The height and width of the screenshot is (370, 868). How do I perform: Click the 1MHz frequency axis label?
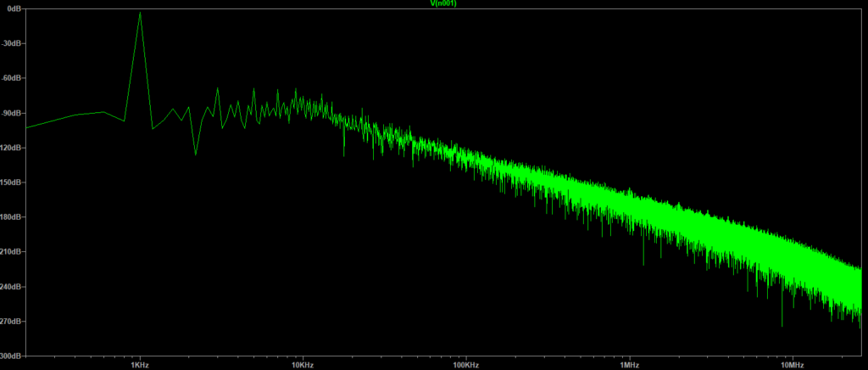[629, 364]
